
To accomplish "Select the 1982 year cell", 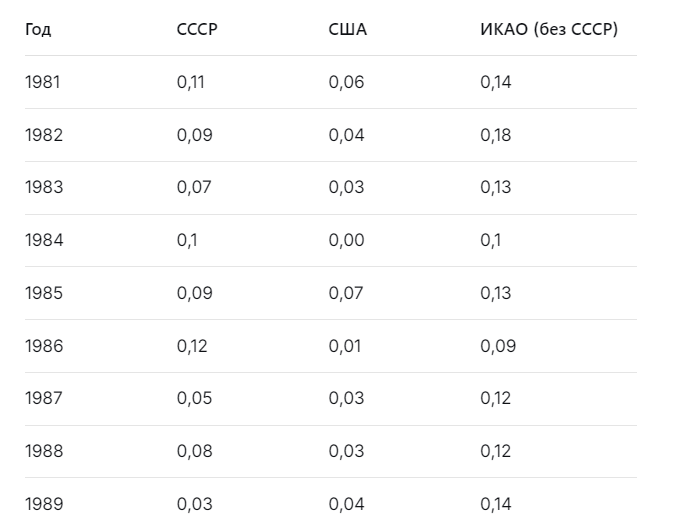I will click(x=44, y=135).
